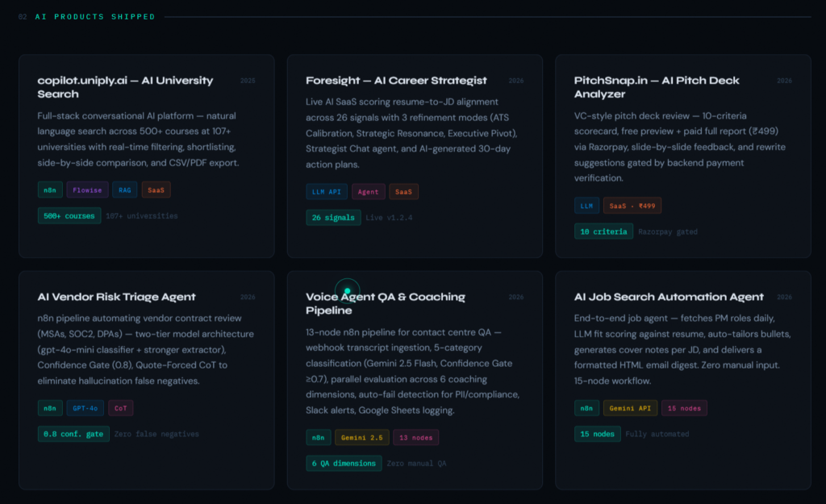Click the description starting 'Full-stack conversational AI platform'

pos(138,139)
